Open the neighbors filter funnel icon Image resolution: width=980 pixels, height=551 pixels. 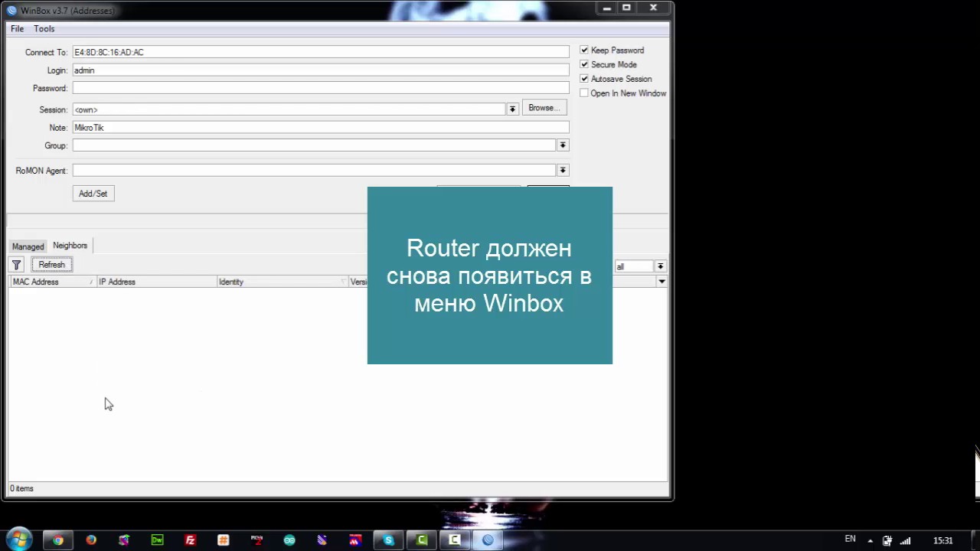tap(16, 265)
